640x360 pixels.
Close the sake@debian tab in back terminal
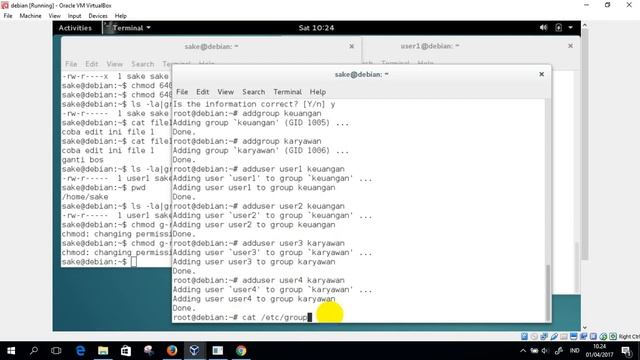click(x=351, y=47)
